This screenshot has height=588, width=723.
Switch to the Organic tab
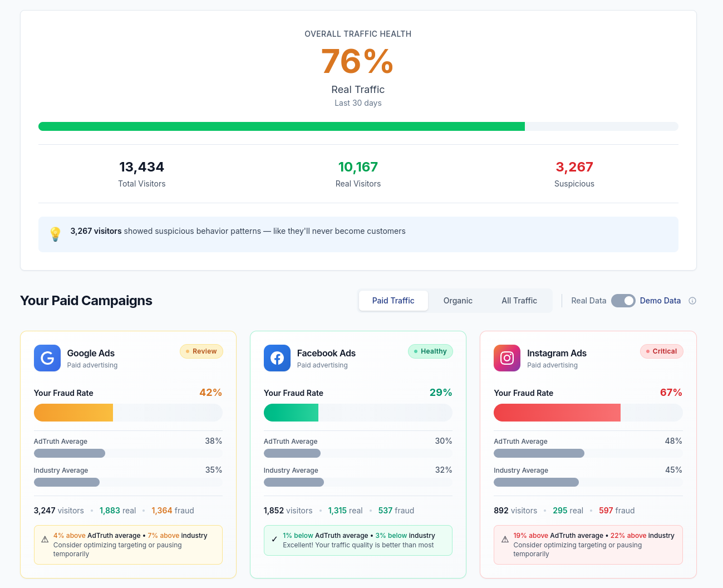[x=458, y=300]
